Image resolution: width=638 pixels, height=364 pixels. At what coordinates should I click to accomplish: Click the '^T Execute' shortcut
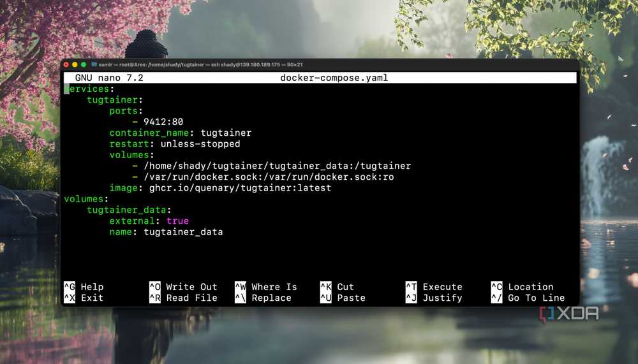(434, 286)
